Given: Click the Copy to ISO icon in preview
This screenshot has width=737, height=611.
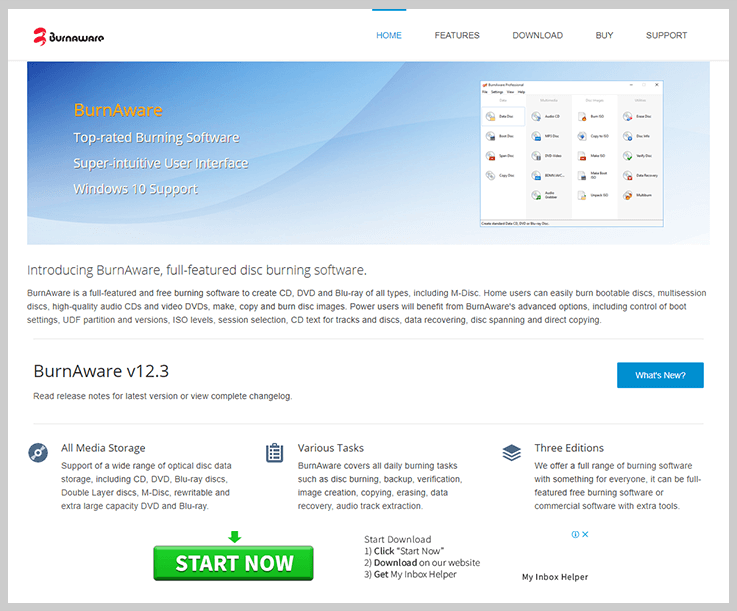Looking at the screenshot, I should tap(582, 136).
